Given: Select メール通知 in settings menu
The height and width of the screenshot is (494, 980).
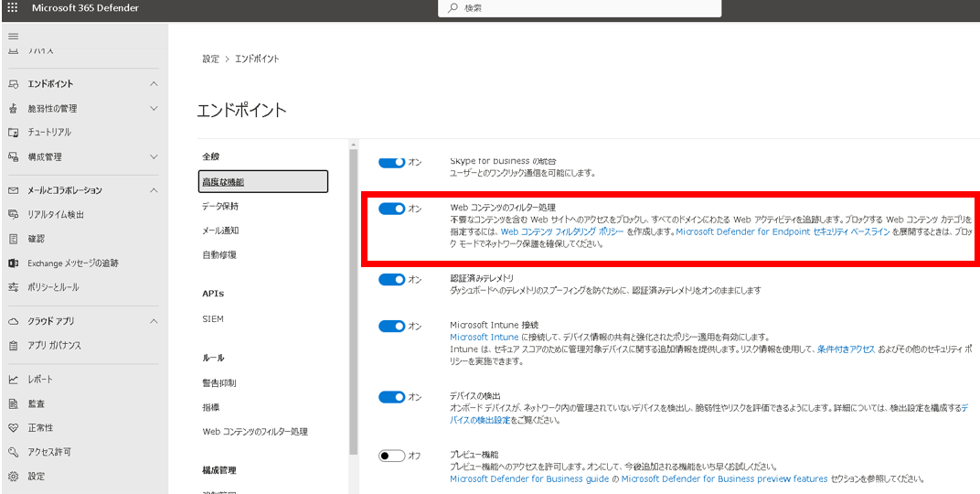Looking at the screenshot, I should point(220,231).
